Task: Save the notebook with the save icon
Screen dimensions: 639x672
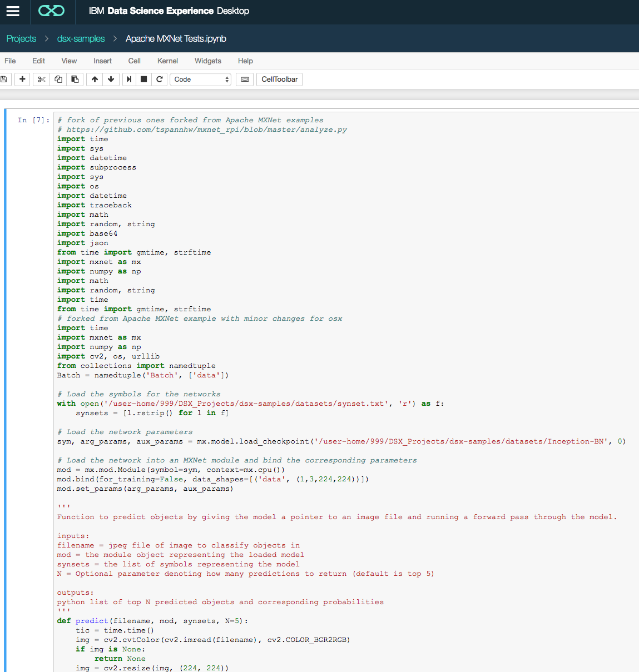Action: click(4, 79)
